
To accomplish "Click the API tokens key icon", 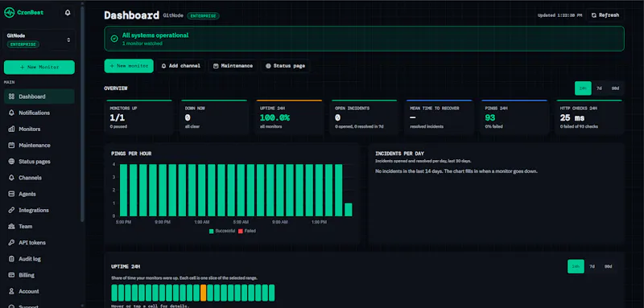I will click(x=11, y=243).
